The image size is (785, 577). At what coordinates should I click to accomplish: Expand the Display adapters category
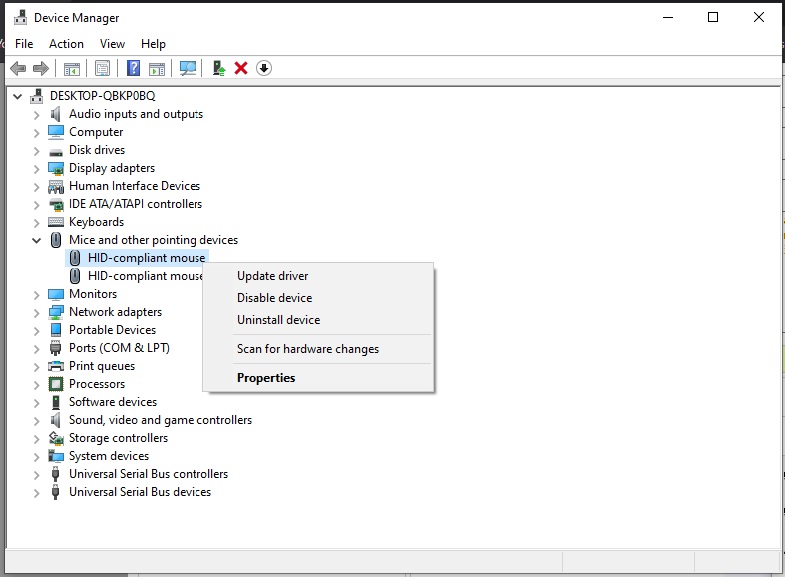point(37,168)
